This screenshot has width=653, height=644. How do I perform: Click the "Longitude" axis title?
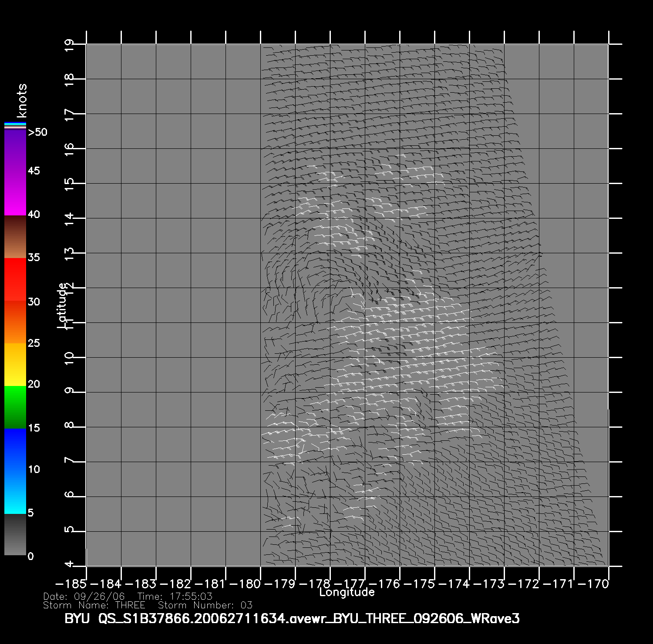point(347,592)
